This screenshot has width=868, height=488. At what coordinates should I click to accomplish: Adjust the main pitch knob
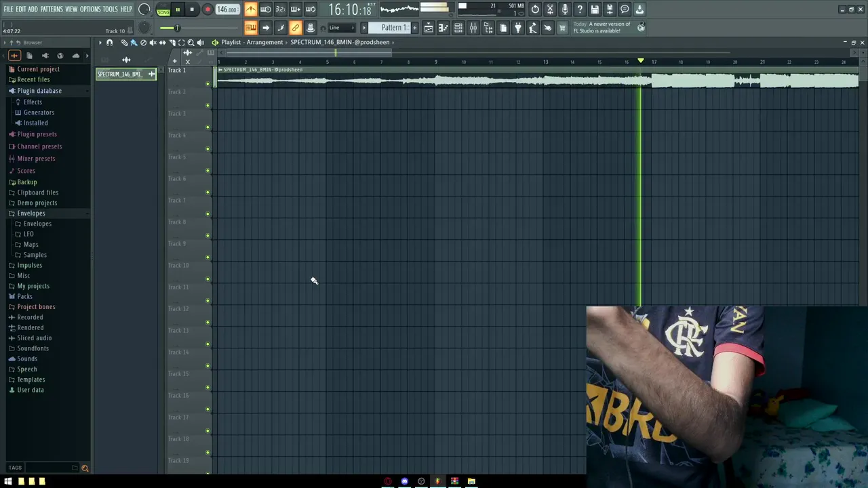(144, 28)
